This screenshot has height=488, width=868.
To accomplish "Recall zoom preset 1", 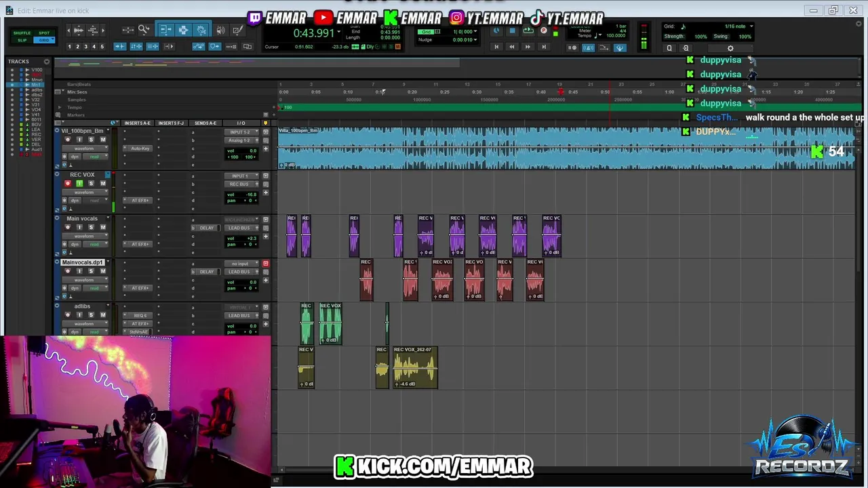I will pyautogui.click(x=69, y=46).
